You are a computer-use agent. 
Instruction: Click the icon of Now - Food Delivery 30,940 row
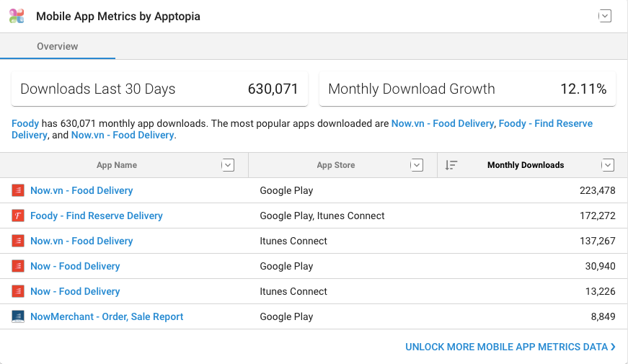pos(17,266)
